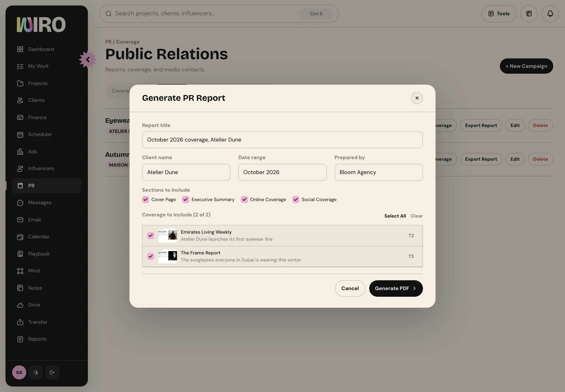Click the Prepared by field
Image resolution: width=565 pixels, height=392 pixels.
(379, 172)
